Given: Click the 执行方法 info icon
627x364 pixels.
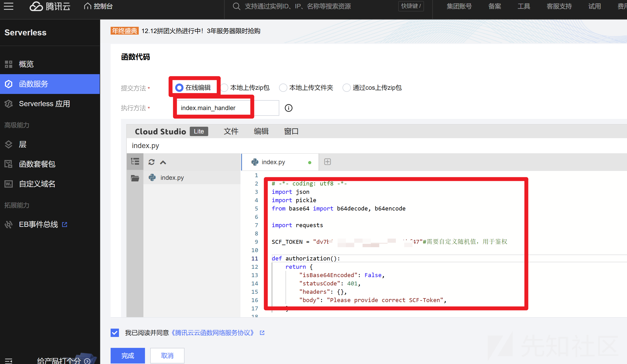Looking at the screenshot, I should point(289,108).
